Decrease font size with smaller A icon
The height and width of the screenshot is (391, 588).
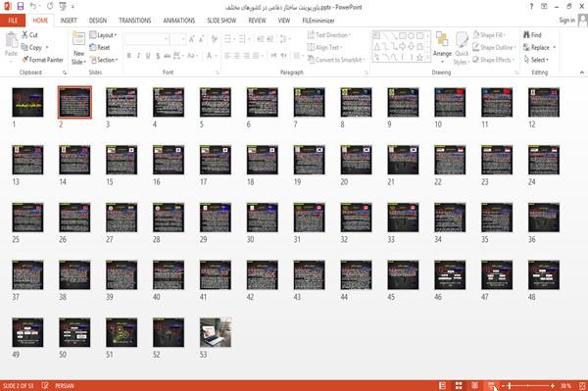tap(202, 39)
